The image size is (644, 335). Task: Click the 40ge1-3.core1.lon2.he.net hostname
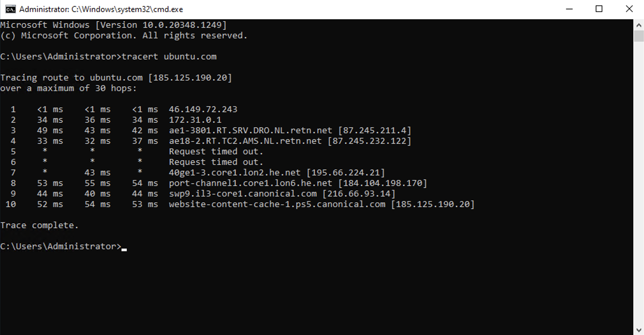pos(235,173)
